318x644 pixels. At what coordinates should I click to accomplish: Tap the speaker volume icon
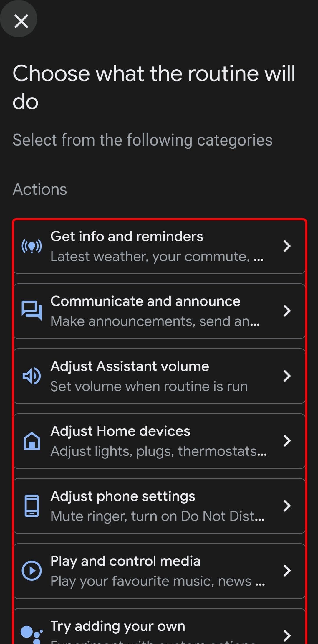point(32,376)
